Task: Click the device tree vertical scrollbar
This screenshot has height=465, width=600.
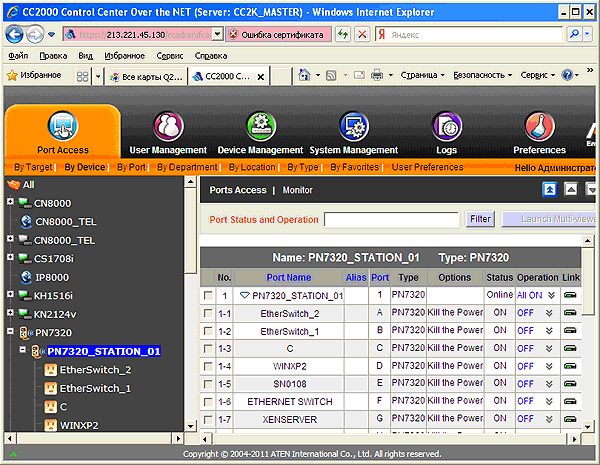Action: [x=190, y=300]
